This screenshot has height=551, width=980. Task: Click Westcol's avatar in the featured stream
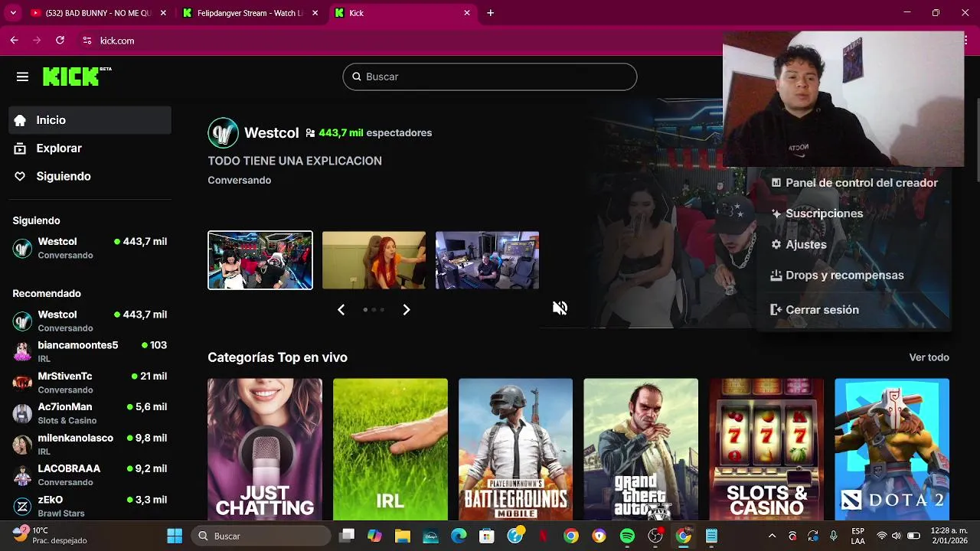click(x=223, y=132)
